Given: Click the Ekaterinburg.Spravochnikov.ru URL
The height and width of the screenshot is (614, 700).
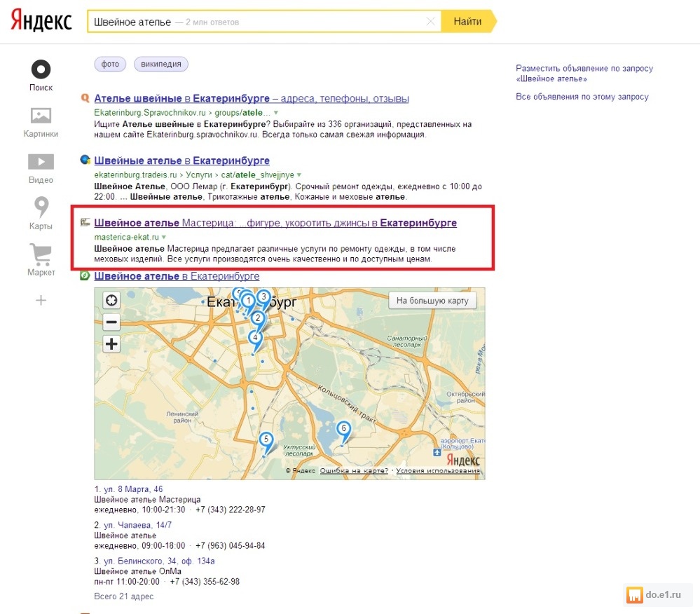Looking at the screenshot, I should coord(150,113).
